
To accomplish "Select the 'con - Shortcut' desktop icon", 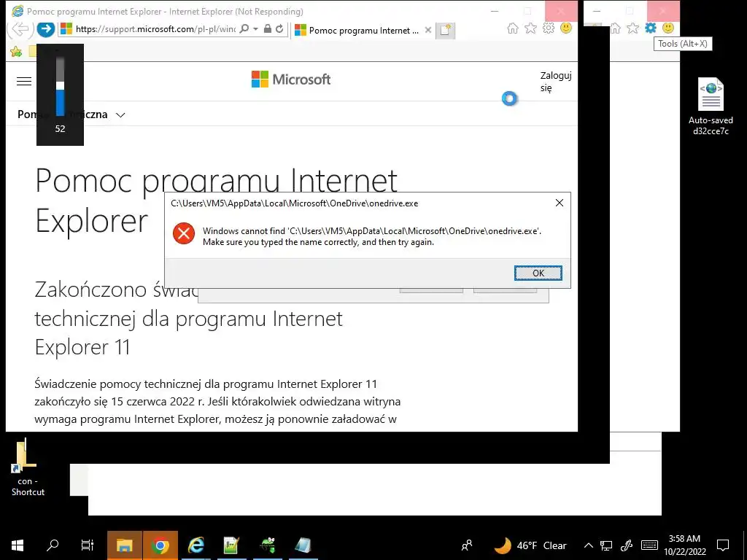I will 28,467.
